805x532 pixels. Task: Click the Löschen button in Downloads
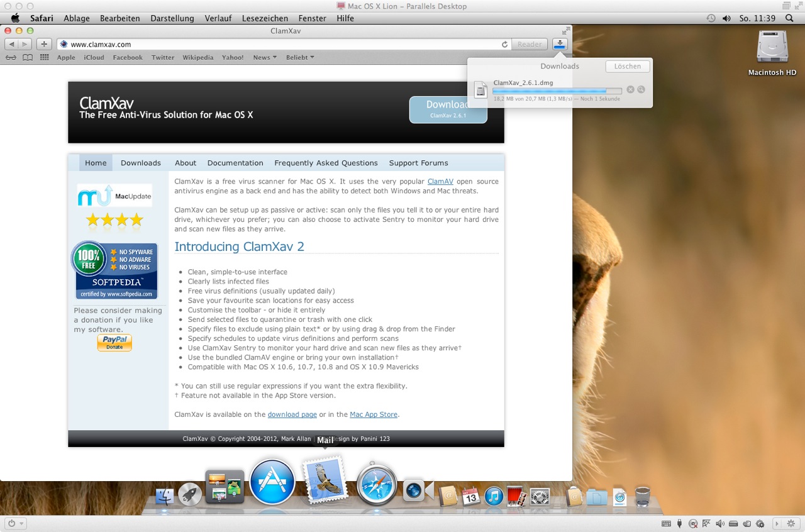(x=628, y=66)
